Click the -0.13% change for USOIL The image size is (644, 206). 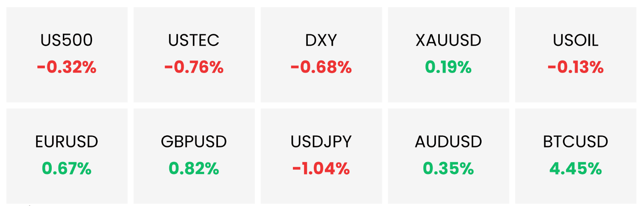pyautogui.click(x=576, y=67)
